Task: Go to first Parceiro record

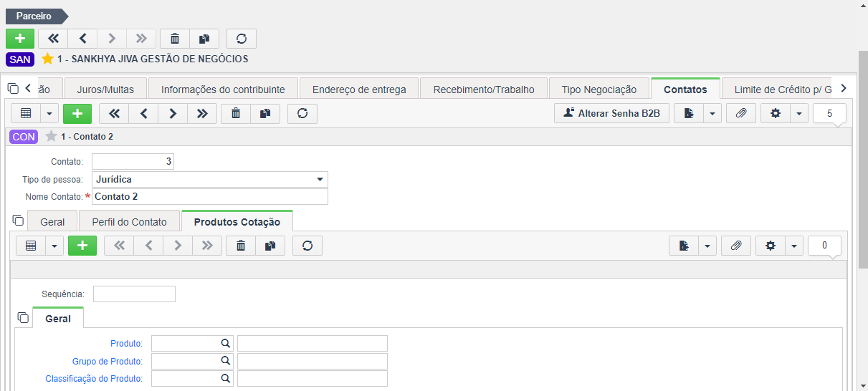Action: pos(53,38)
